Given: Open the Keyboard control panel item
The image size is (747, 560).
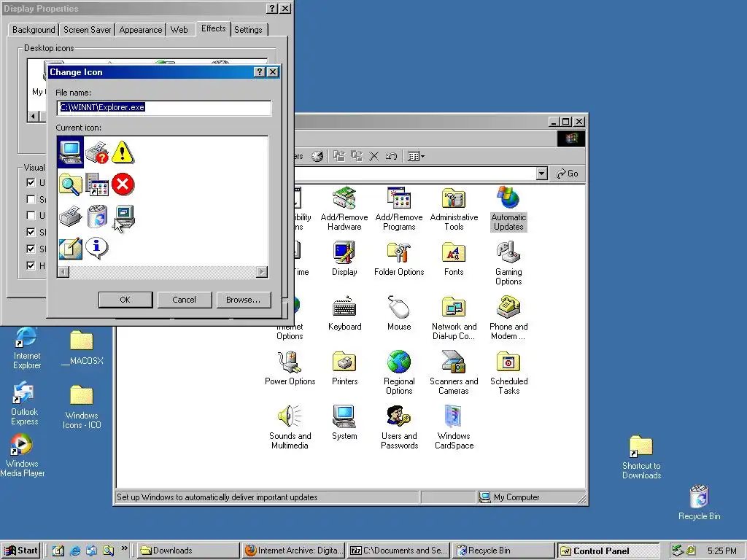Looking at the screenshot, I should 344,314.
